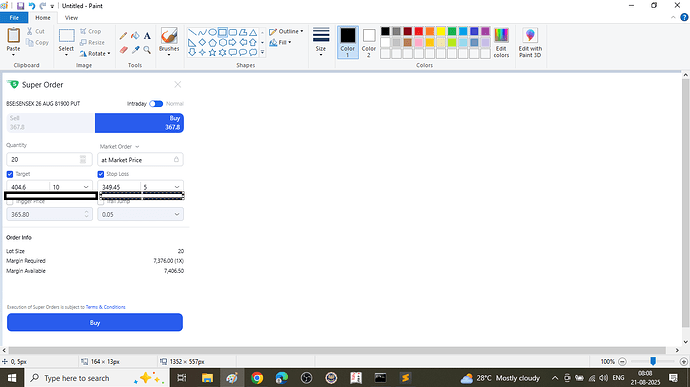Viewport: 690px width, 387px height.
Task: Open Paint Help question mark icon
Action: tap(684, 18)
